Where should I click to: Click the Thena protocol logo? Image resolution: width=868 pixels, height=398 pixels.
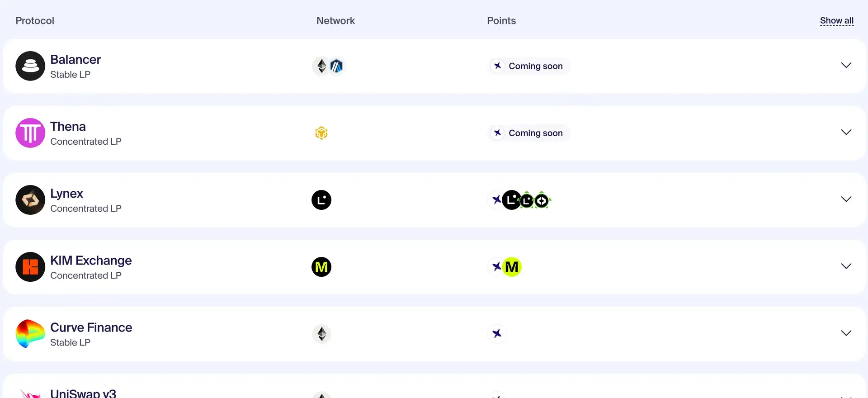point(30,133)
